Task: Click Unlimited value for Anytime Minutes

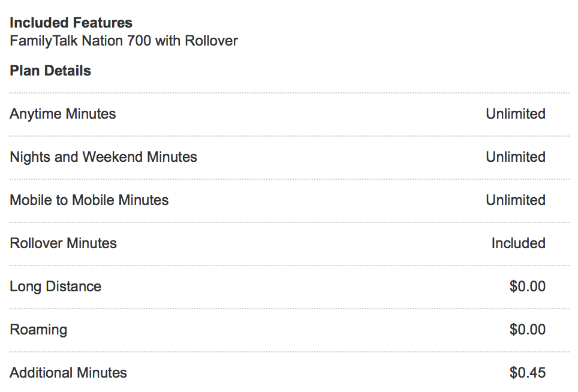Action: click(x=516, y=114)
